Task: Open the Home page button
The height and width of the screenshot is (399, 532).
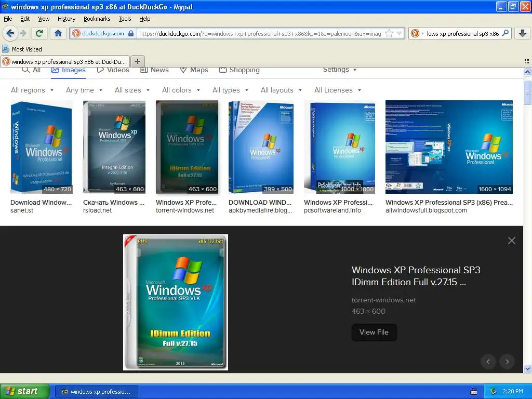Action: 58,33
